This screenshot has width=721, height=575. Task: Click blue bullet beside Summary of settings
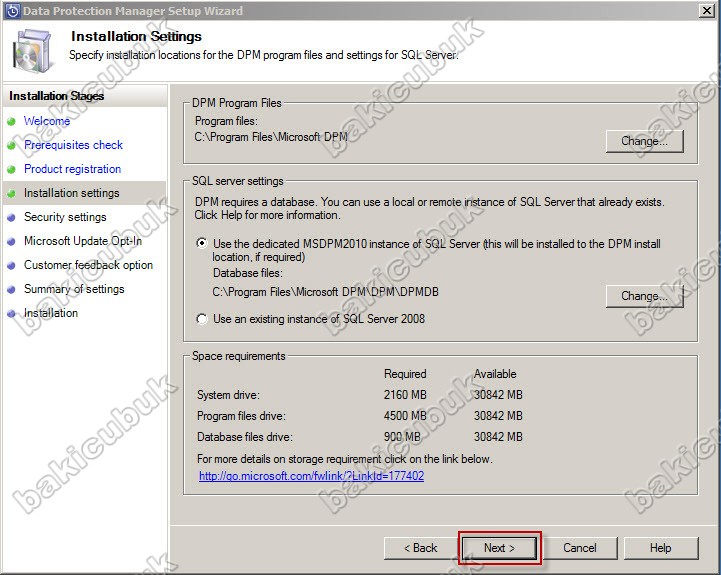[11, 289]
